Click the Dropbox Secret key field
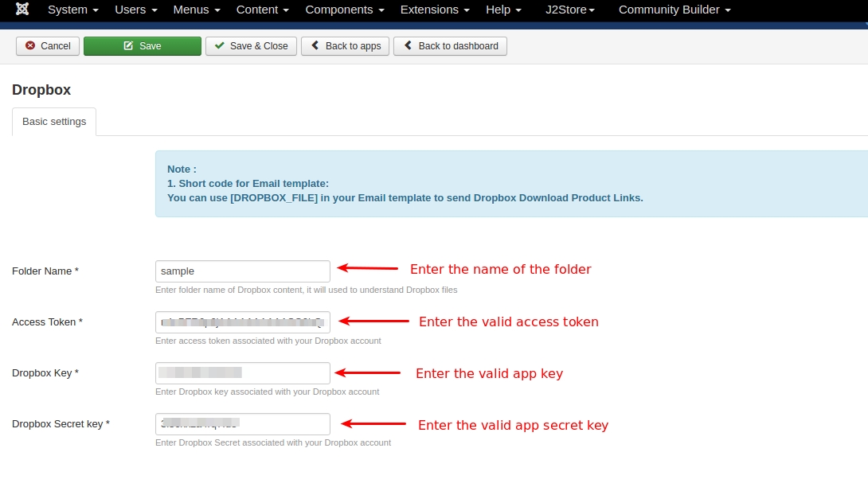This screenshot has width=868, height=491. click(242, 423)
